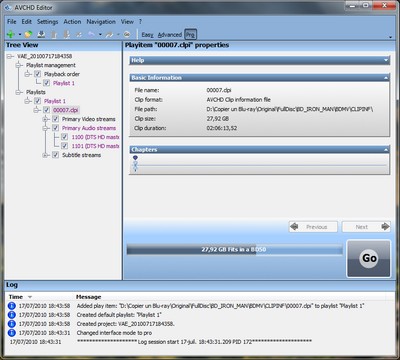Click the AVCHD Editor title bar app icon
Viewport: 400px width, 360px height.
(8, 7)
